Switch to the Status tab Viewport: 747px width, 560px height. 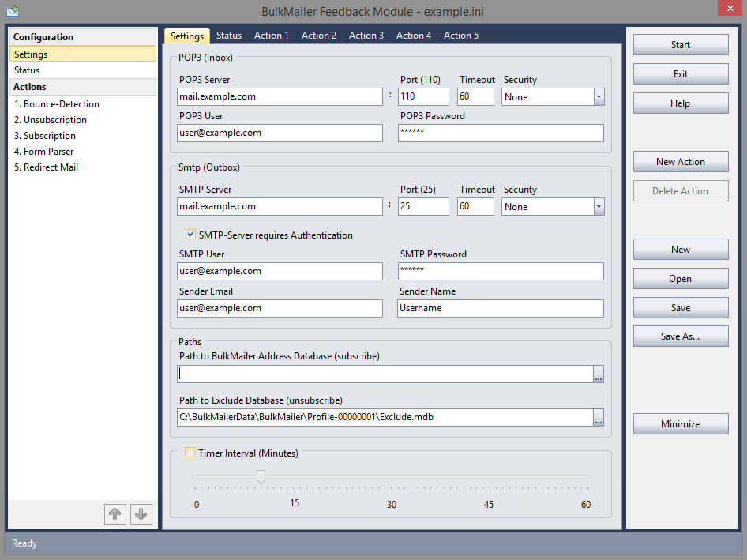point(229,36)
